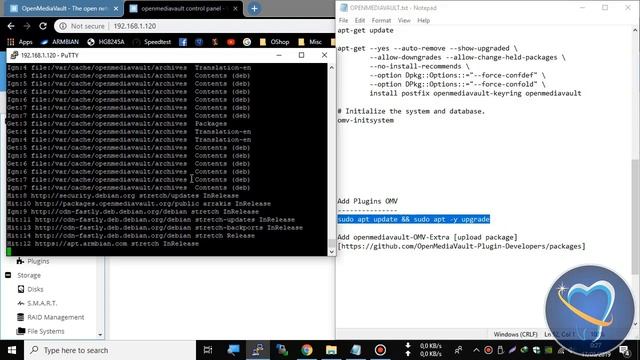Open the screen recorder taskbar icon
The image size is (640, 360).
click(x=380, y=350)
